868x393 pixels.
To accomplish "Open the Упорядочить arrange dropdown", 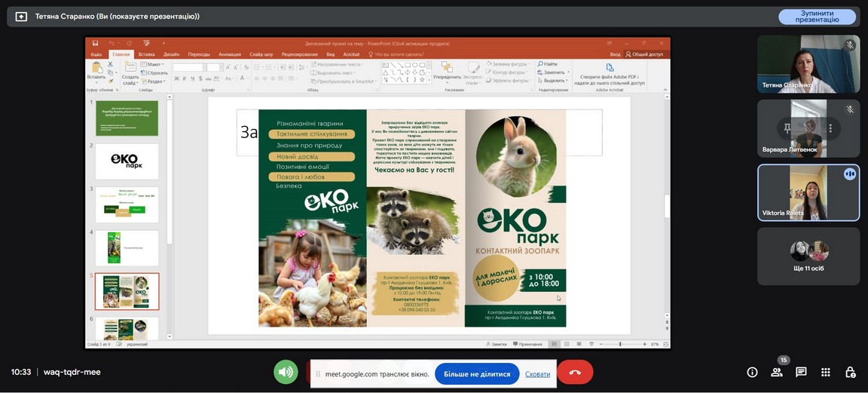I will click(447, 72).
